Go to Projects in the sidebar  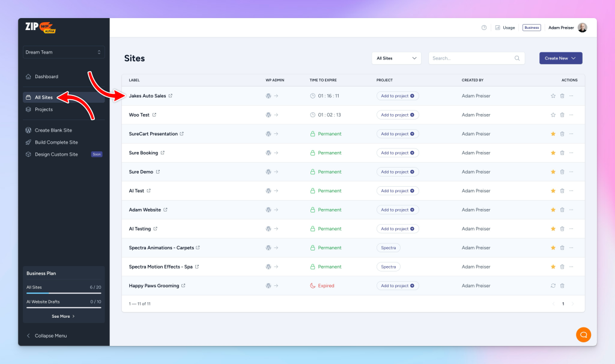pyautogui.click(x=44, y=109)
